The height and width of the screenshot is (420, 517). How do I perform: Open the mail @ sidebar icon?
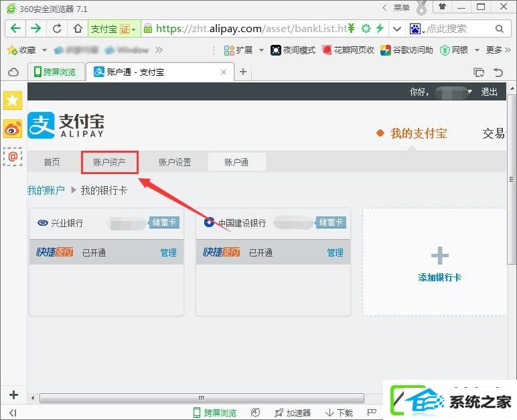pyautogui.click(x=13, y=156)
